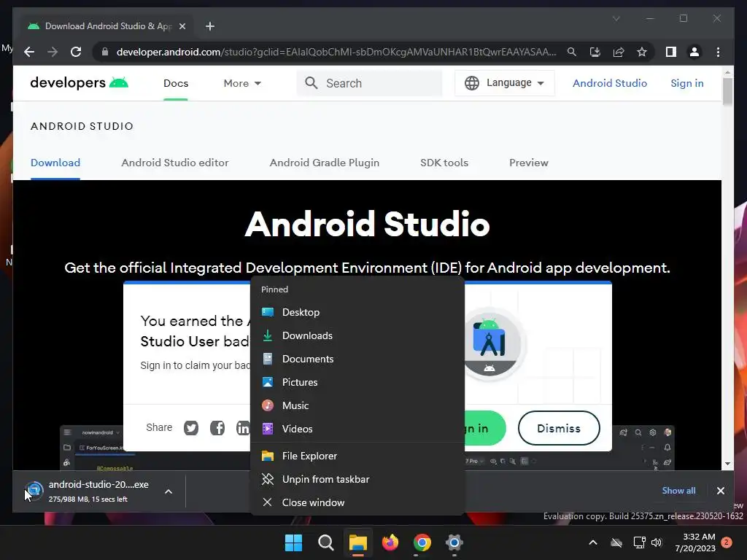Close the Download Android Studio tab
The image size is (747, 560).
pos(182,26)
